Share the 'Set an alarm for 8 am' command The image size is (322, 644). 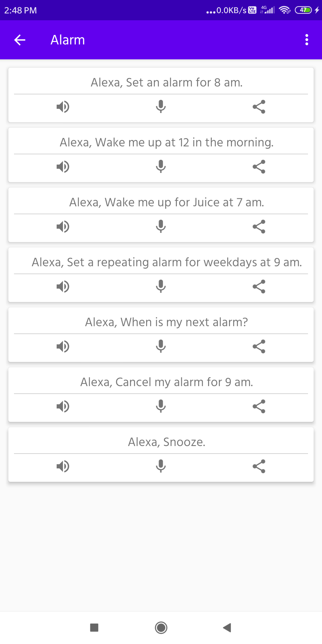259,107
